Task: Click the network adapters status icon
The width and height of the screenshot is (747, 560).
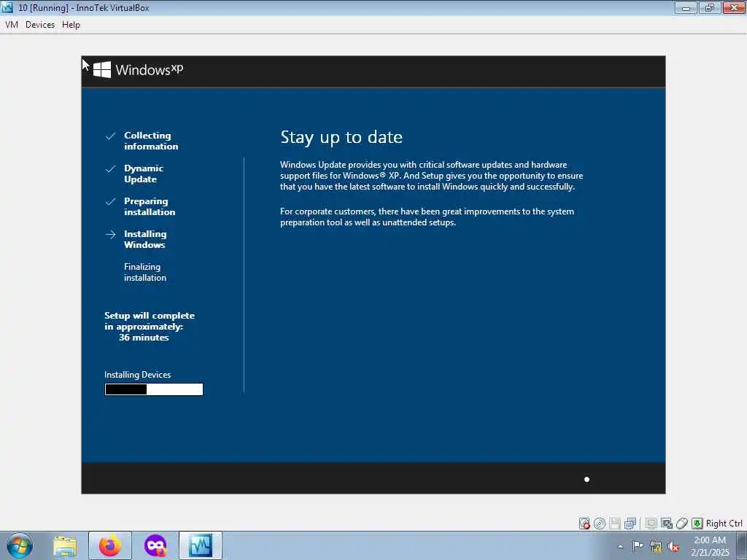Action: click(x=630, y=524)
